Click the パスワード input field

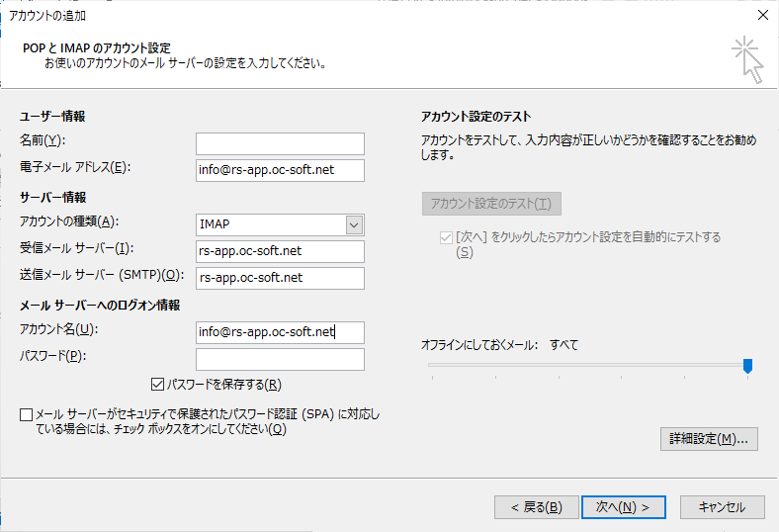280,359
